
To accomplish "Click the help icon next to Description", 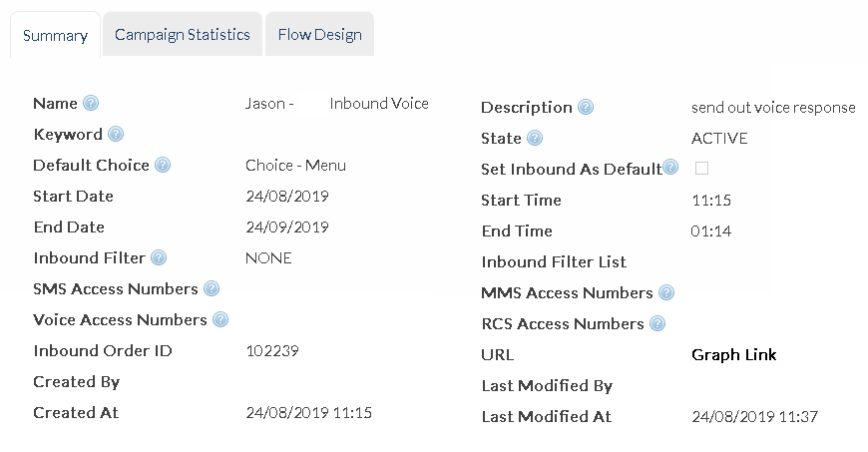I will (x=586, y=108).
